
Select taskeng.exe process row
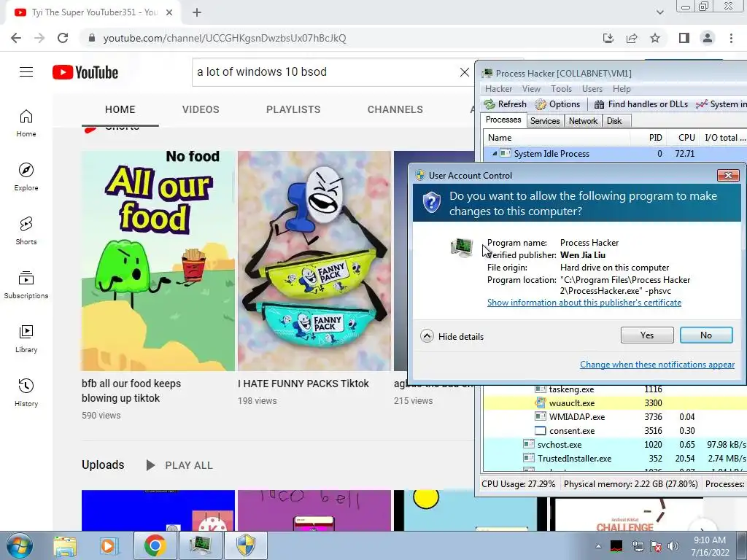point(614,389)
